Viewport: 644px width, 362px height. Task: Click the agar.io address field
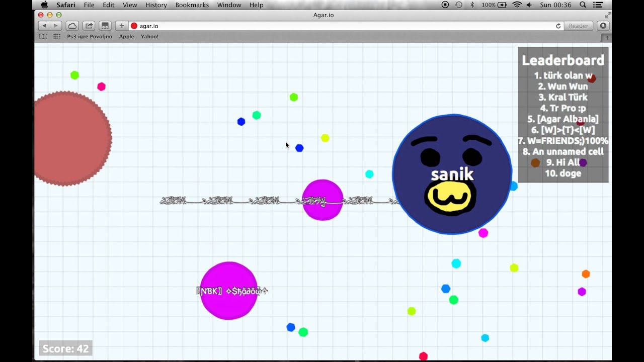pos(342,26)
